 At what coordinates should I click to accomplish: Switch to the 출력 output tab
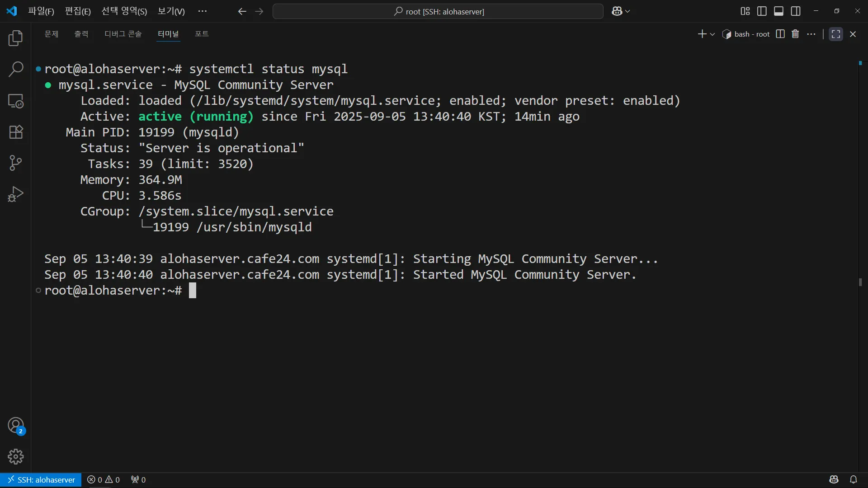point(81,34)
